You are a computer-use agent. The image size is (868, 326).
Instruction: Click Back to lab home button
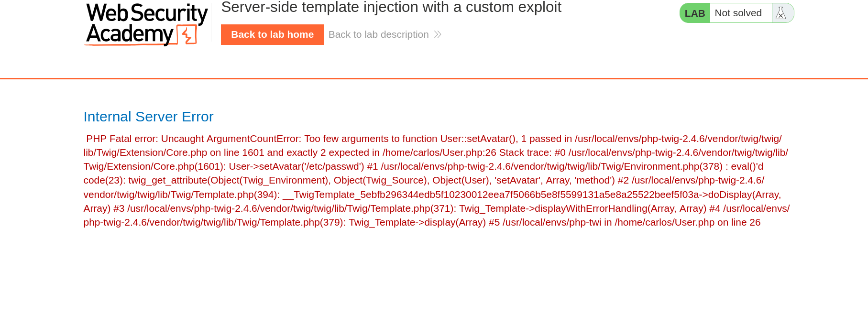point(272,34)
